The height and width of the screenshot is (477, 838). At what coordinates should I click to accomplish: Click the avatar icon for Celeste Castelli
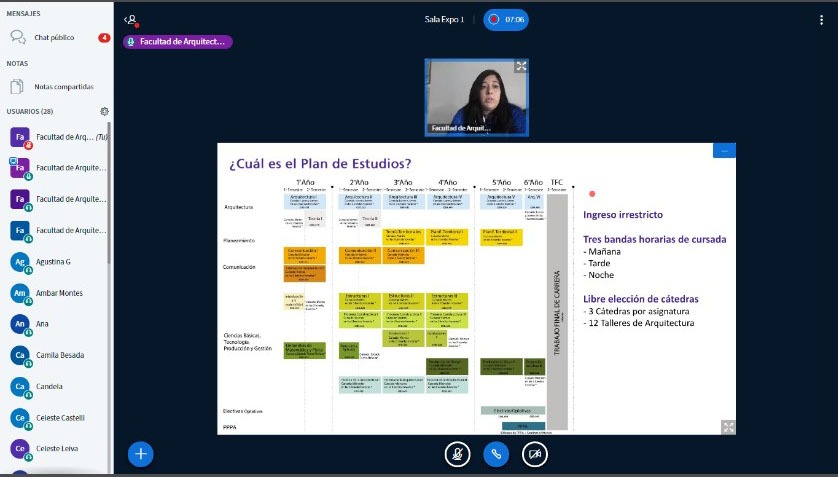19,417
